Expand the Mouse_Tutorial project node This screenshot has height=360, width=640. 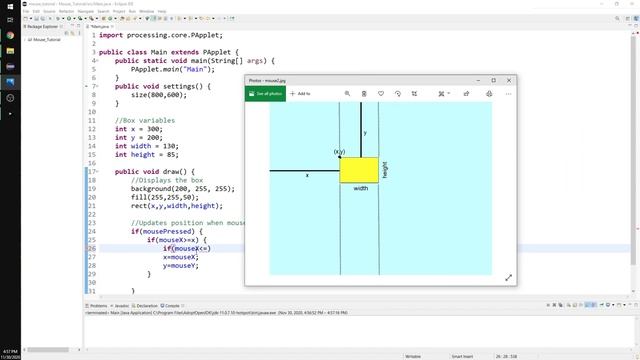25,40
